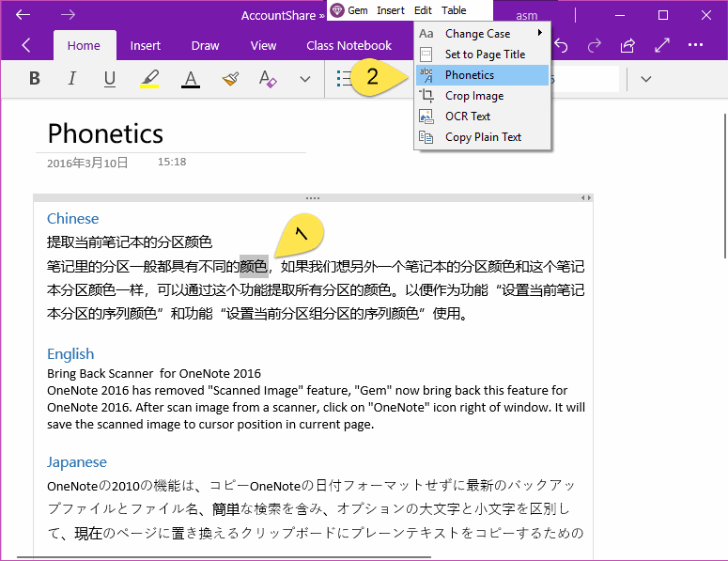This screenshot has width=728, height=561.
Task: Expand the ribbon's right-side chevron dropdown
Action: (646, 79)
